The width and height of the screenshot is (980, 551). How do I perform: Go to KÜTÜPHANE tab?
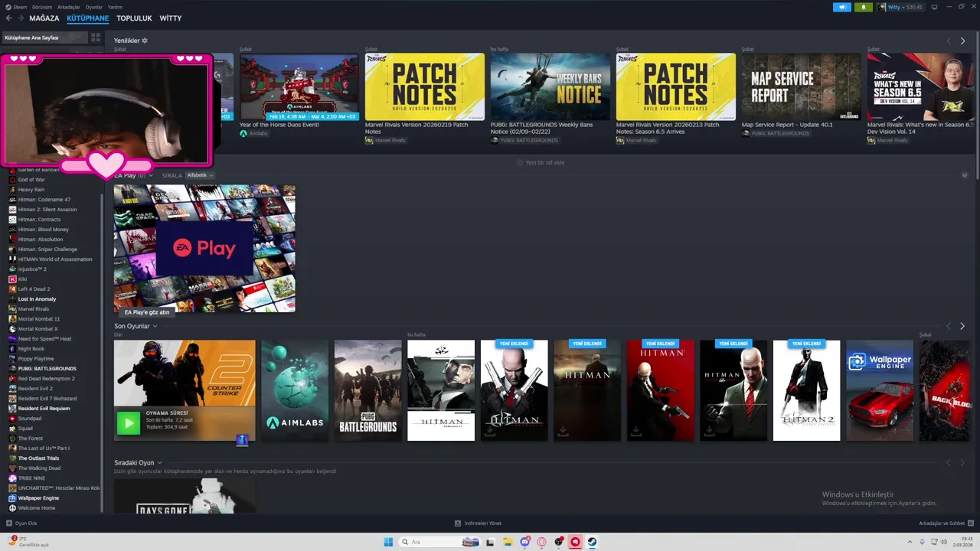(x=88, y=18)
